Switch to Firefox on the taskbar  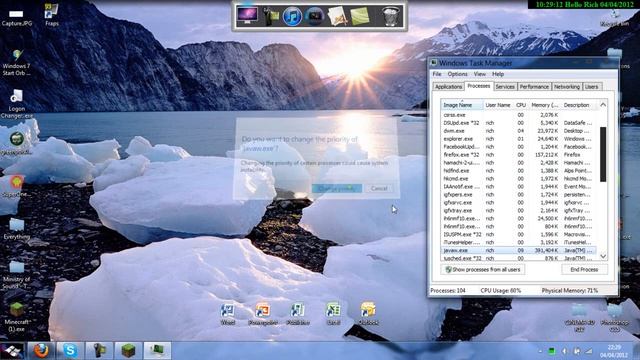(x=41, y=351)
